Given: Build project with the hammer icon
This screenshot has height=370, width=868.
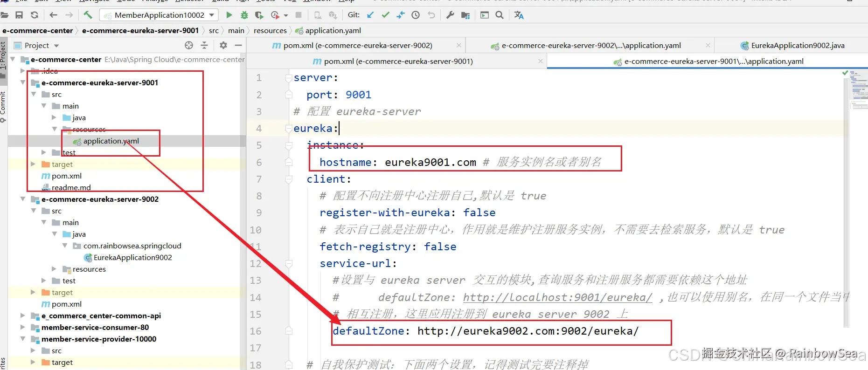Looking at the screenshot, I should pyautogui.click(x=88, y=15).
